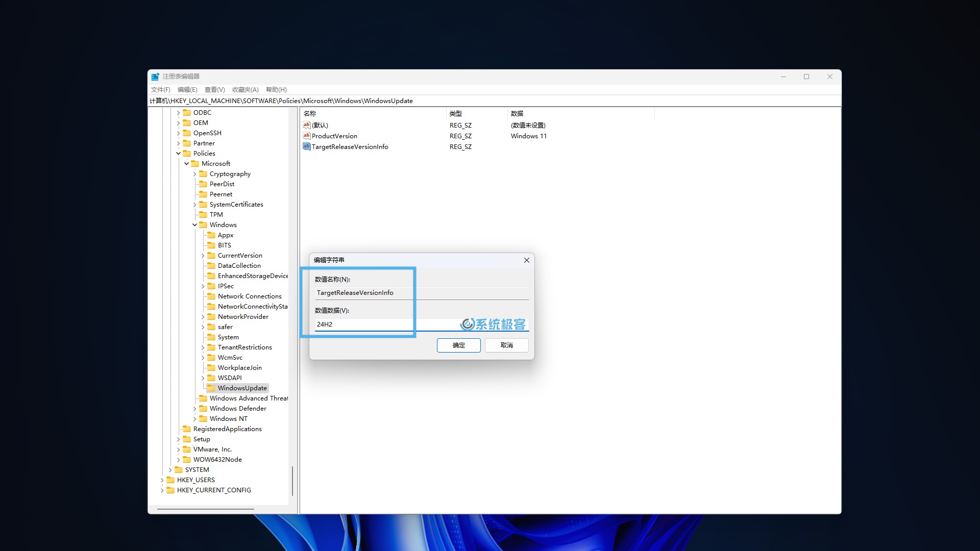Click the registry path address bar
Image resolution: width=980 pixels, height=551 pixels.
[494, 101]
